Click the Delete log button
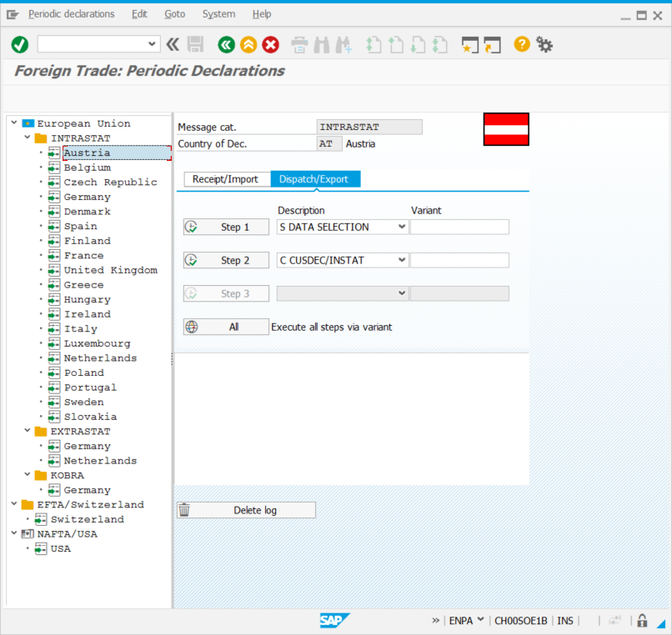This screenshot has width=672, height=635. [x=246, y=510]
